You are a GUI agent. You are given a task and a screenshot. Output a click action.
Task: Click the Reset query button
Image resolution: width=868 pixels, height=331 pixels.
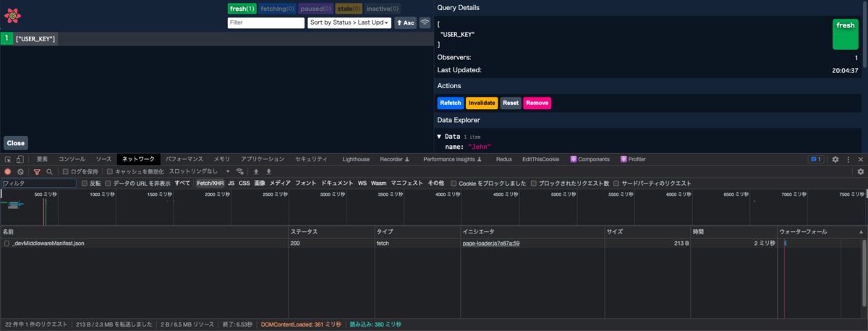(511, 103)
